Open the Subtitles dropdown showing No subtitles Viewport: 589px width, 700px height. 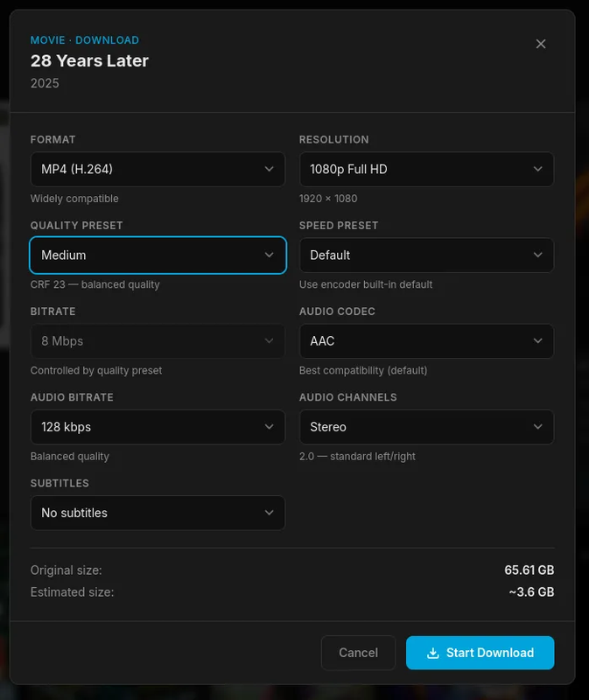(158, 513)
